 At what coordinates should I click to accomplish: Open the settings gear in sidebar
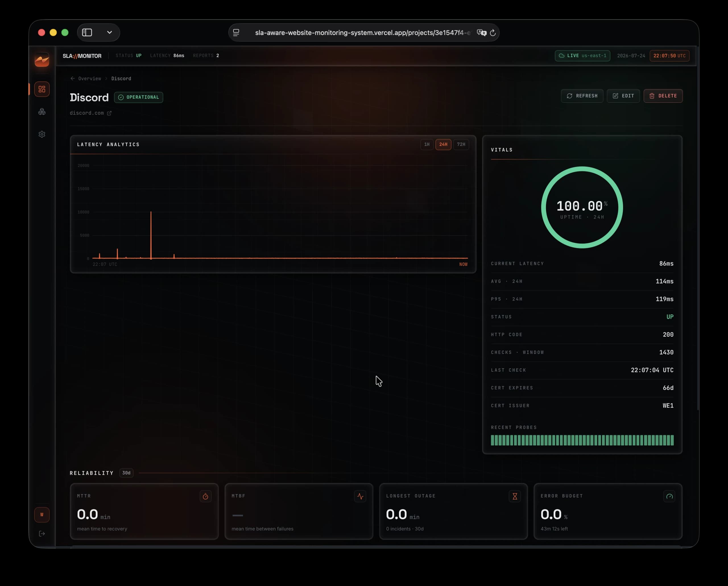click(x=42, y=134)
